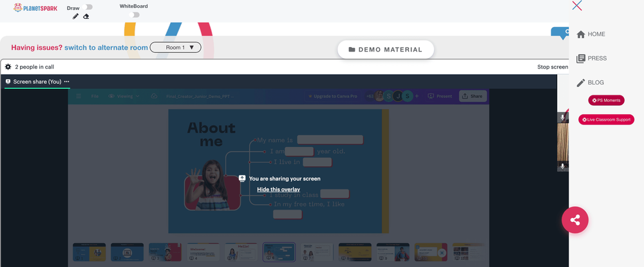Image resolution: width=644 pixels, height=267 pixels.
Task: Open call settings gear icon
Action: (8, 66)
